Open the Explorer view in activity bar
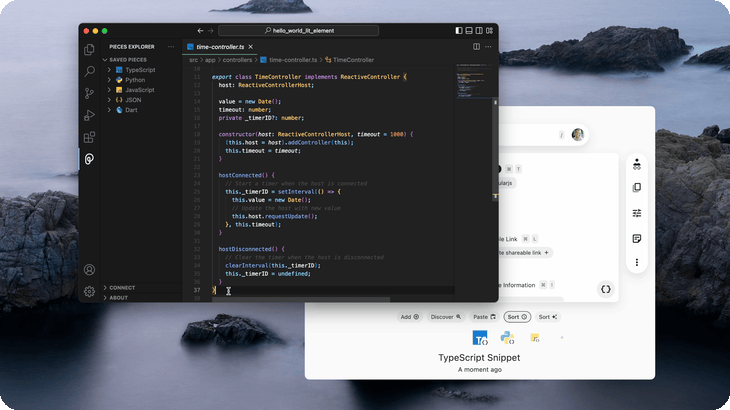Image resolution: width=730 pixels, height=410 pixels. pos(89,49)
